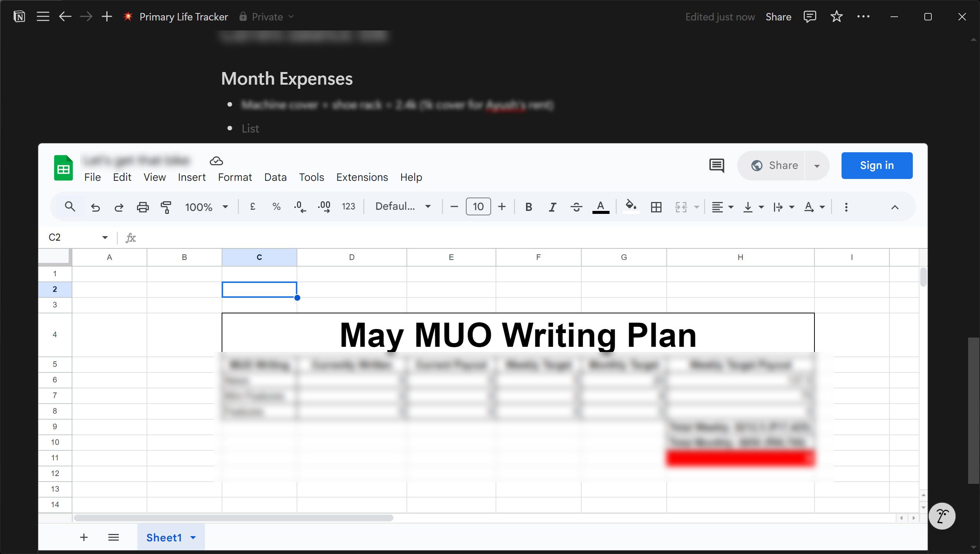This screenshot has width=980, height=554.
Task: Expand the Sheet1 tab options arrow
Action: [x=193, y=538]
